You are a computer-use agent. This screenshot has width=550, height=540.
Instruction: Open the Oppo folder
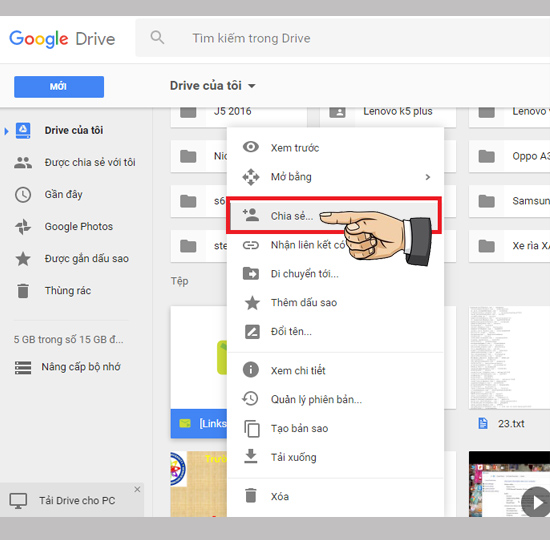[x=509, y=156]
